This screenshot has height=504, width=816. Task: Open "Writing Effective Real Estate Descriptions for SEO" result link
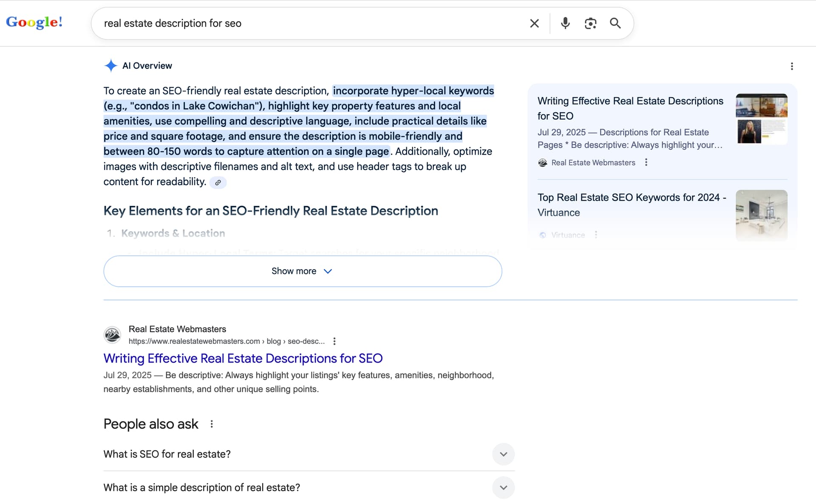point(243,359)
